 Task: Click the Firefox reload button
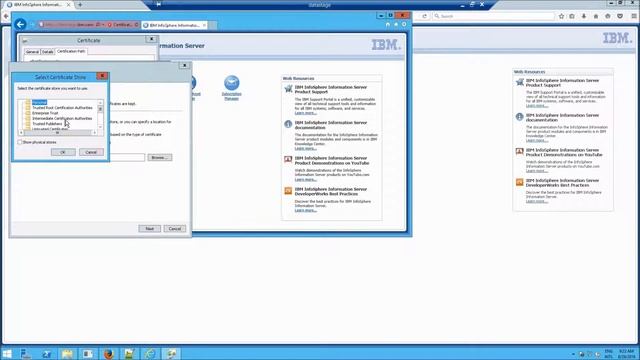tap(424, 16)
